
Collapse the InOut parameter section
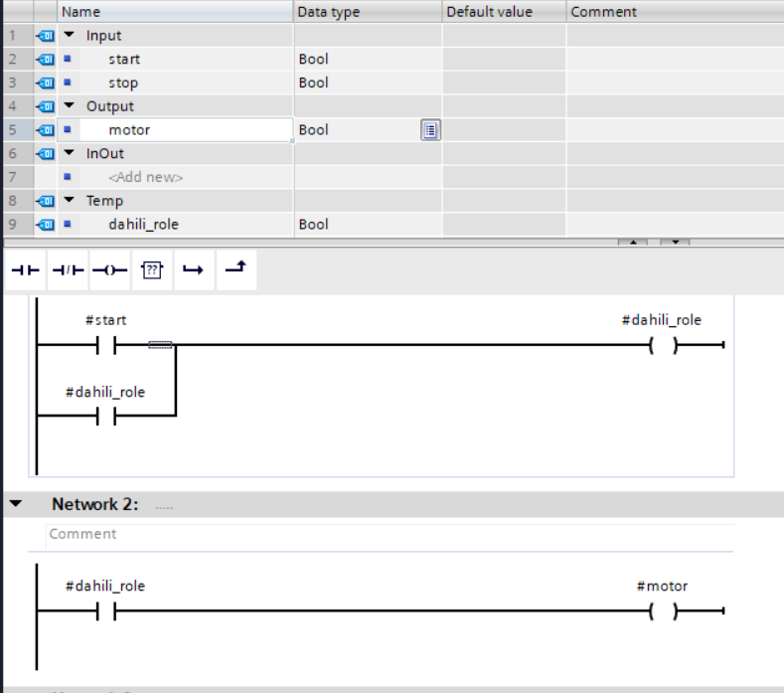69,152
